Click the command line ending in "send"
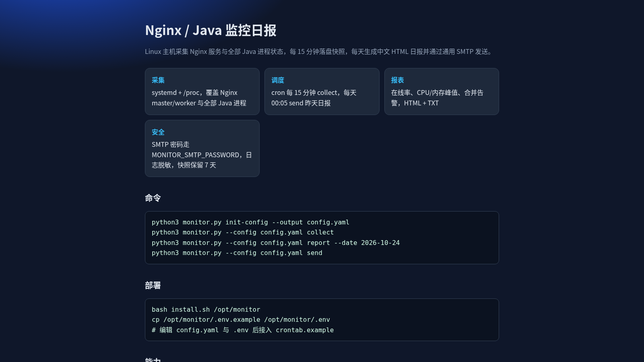The width and height of the screenshot is (644, 362). [237, 253]
